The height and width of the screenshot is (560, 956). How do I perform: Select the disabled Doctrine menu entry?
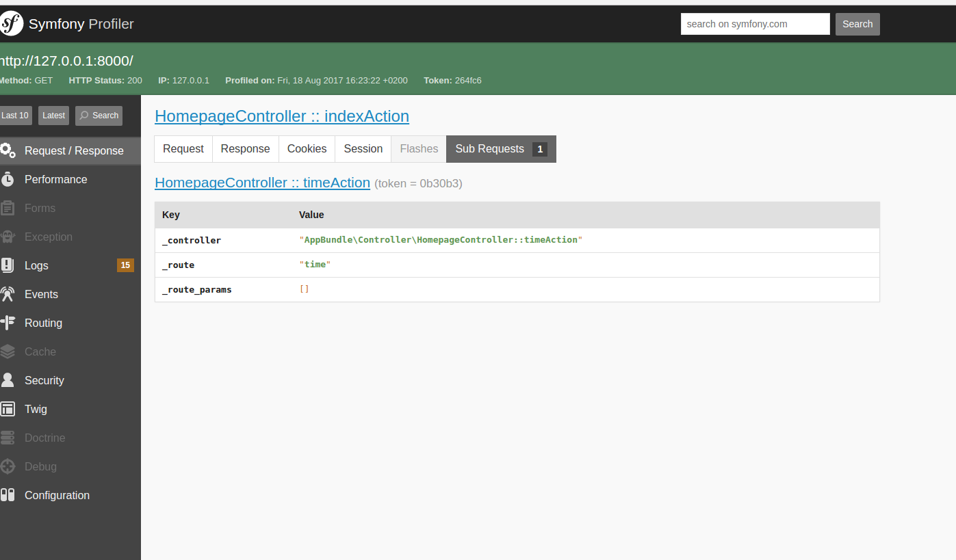pyautogui.click(x=70, y=438)
